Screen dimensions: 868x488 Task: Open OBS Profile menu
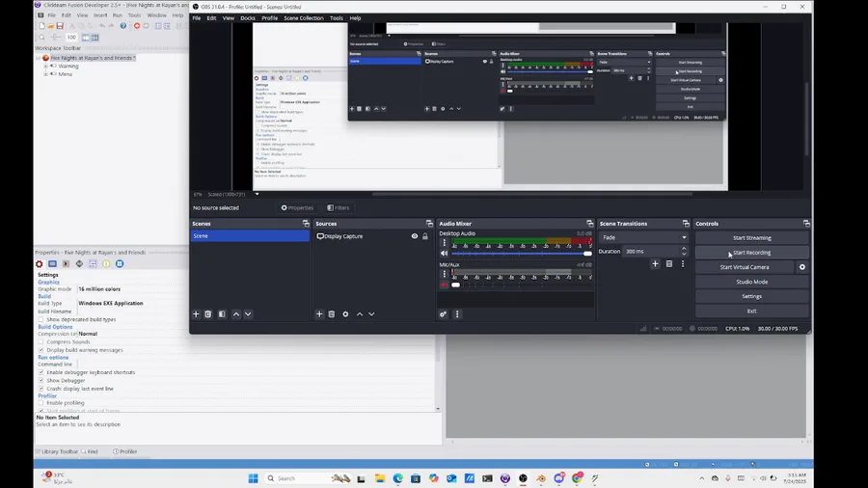tap(270, 18)
